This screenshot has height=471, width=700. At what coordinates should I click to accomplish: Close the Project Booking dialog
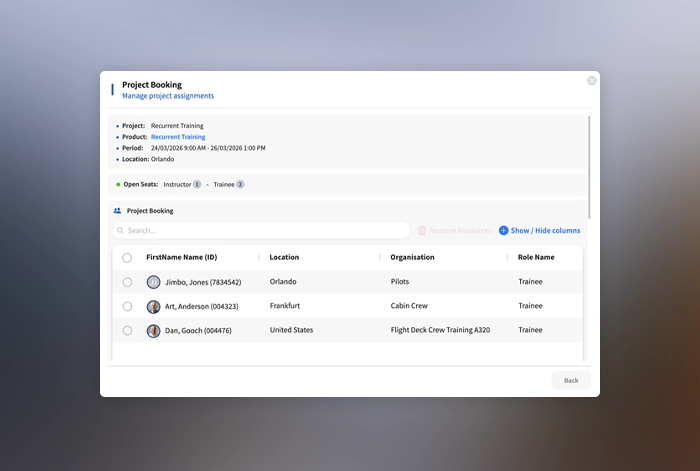pyautogui.click(x=592, y=80)
